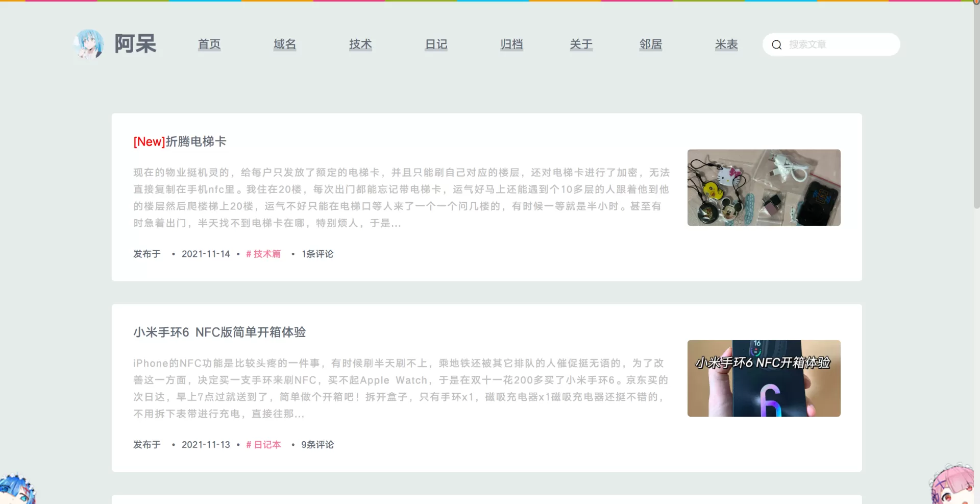980x504 pixels.
Task: Go to the 日记 section
Action: (x=436, y=44)
